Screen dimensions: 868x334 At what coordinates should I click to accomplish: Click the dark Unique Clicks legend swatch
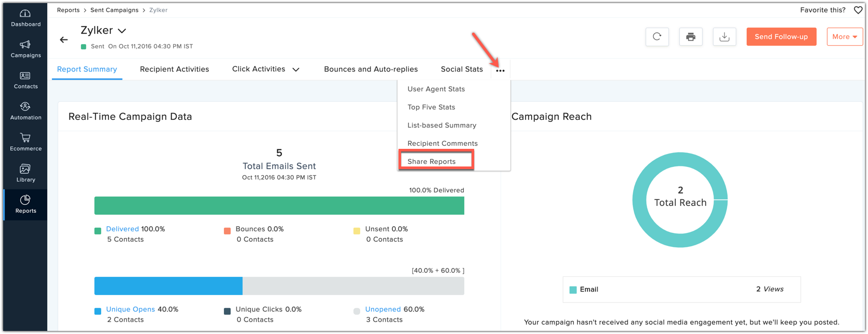pyautogui.click(x=227, y=311)
